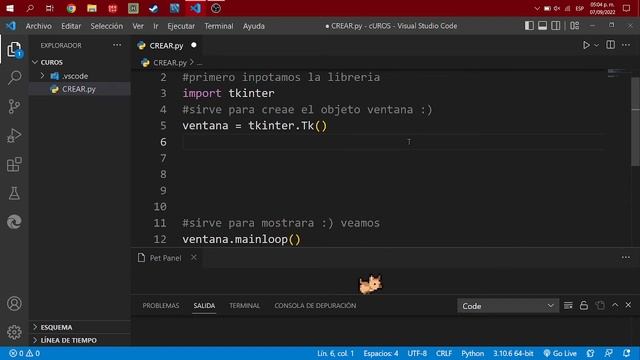Image resolution: width=640 pixels, height=360 pixels.
Task: Toggle primary side bar layout icon
Action: 529,26
